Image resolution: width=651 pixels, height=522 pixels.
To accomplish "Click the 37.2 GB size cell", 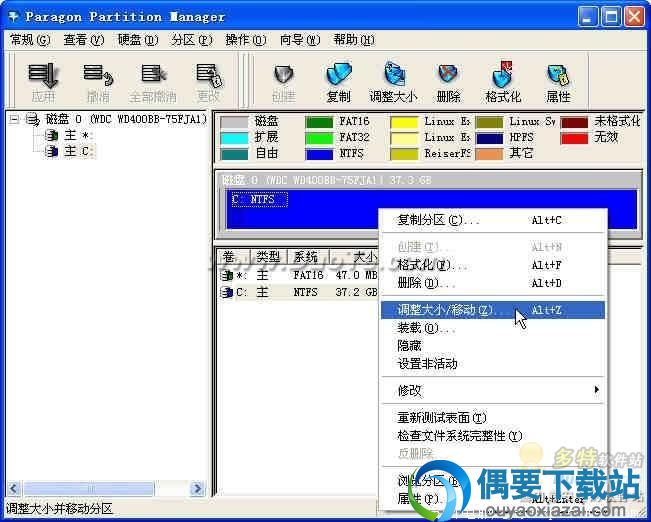I will coord(356,293).
